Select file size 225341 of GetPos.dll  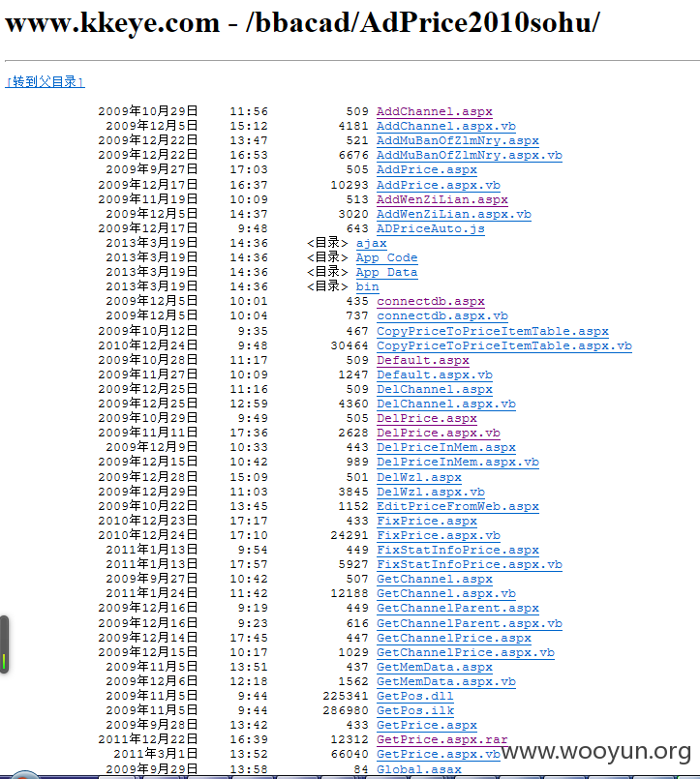(346, 696)
